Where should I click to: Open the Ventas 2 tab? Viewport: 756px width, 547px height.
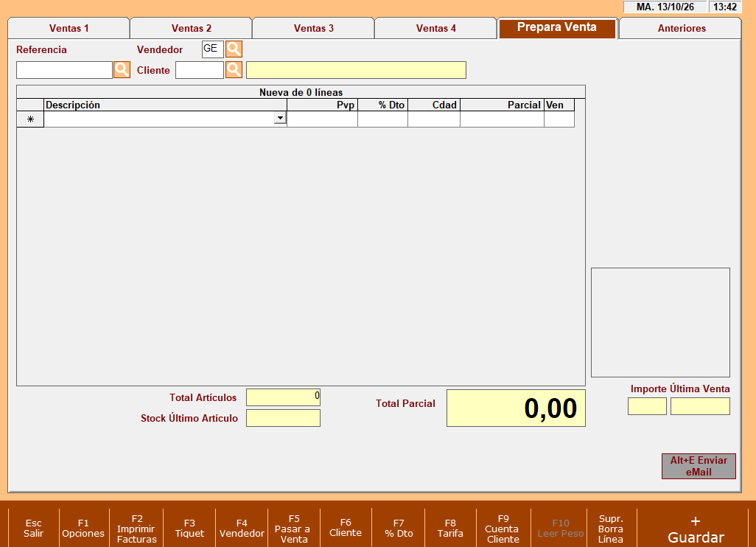192,28
